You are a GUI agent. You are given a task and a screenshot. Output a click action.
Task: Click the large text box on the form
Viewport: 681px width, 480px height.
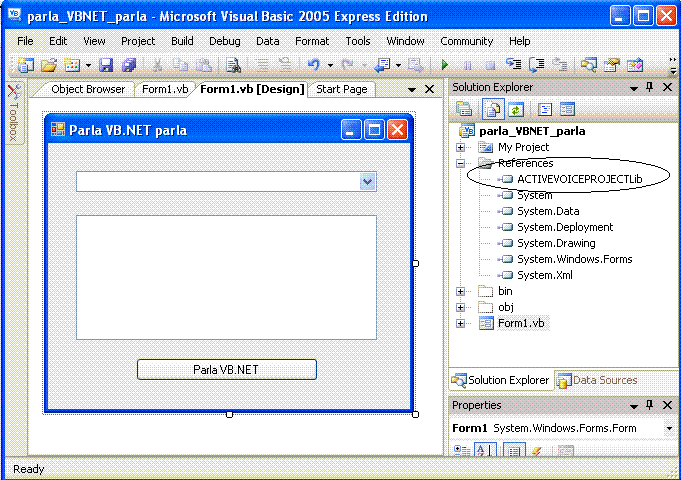click(226, 277)
